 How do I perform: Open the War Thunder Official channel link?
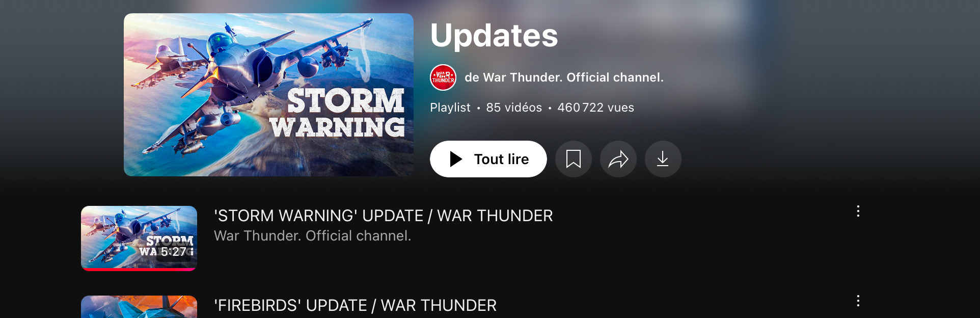(564, 77)
